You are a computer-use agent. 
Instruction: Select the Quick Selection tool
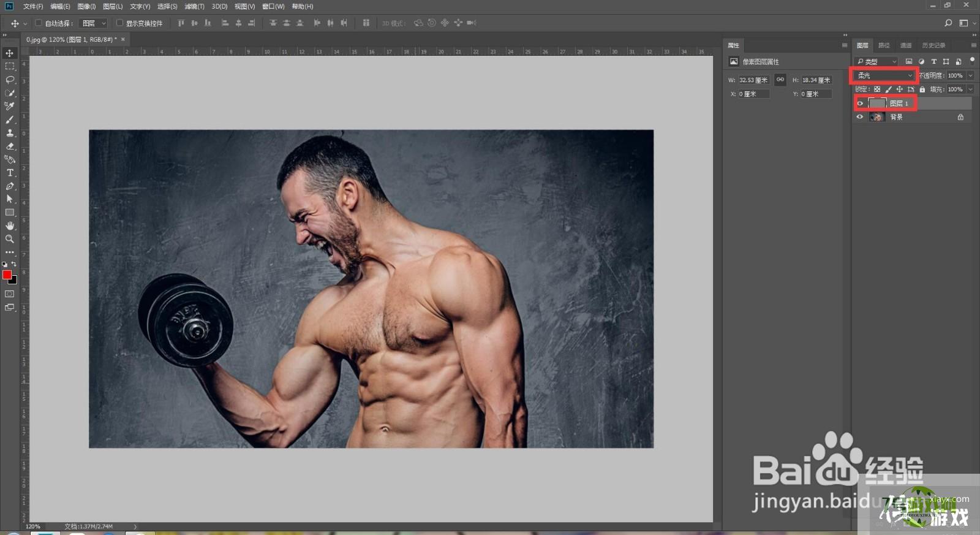(x=9, y=93)
